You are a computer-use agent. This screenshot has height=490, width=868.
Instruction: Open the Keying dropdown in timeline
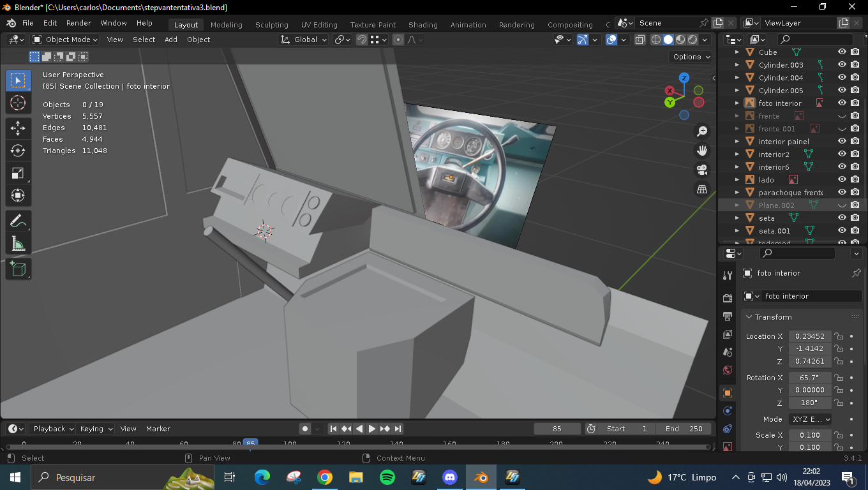coord(96,429)
